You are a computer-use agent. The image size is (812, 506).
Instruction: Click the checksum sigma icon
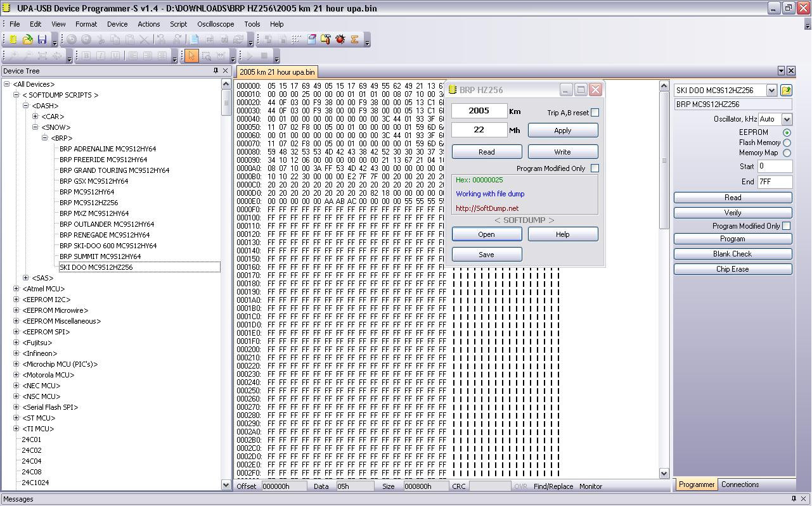(354, 39)
